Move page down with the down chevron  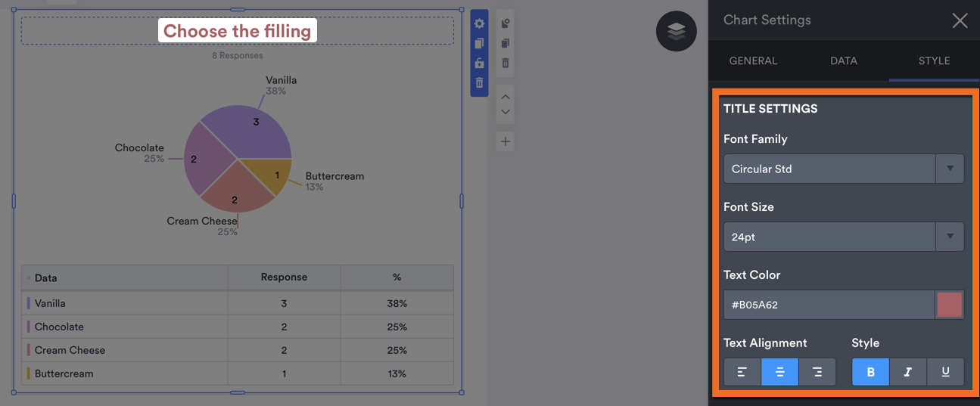click(x=506, y=112)
